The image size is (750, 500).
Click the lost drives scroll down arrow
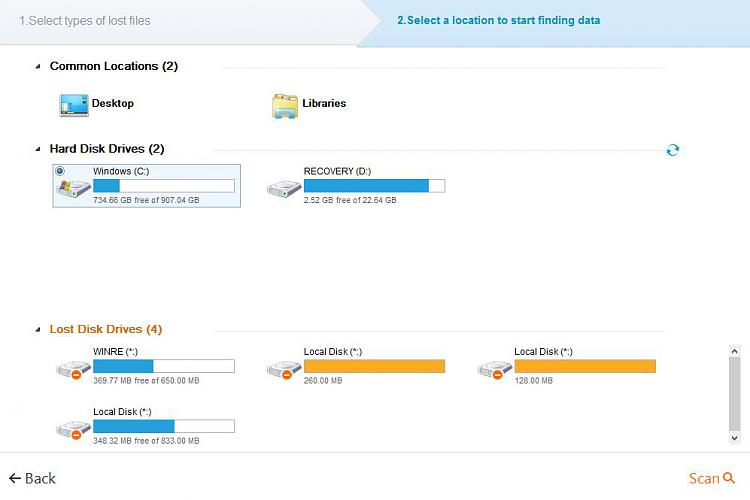pos(735,438)
